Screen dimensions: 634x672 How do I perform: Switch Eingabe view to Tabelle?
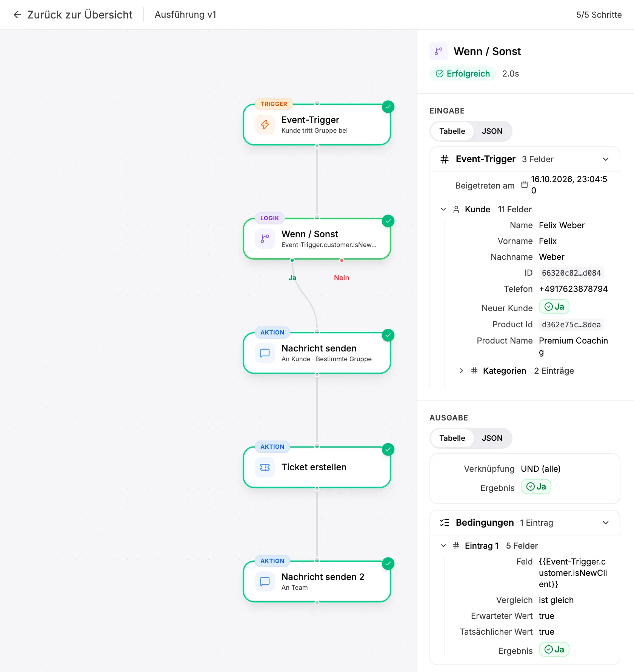452,131
